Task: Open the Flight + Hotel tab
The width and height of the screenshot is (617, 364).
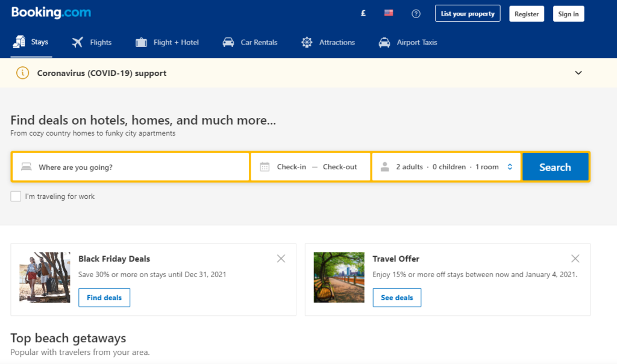Action: [x=168, y=42]
